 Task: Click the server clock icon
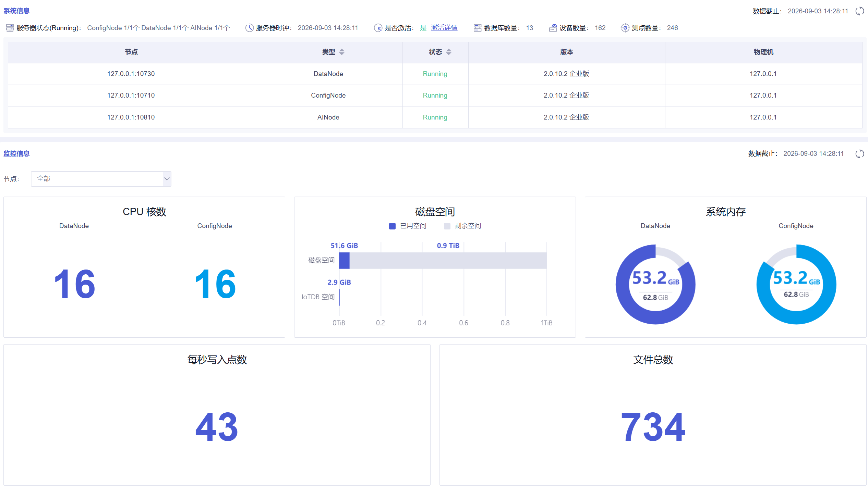(250, 28)
